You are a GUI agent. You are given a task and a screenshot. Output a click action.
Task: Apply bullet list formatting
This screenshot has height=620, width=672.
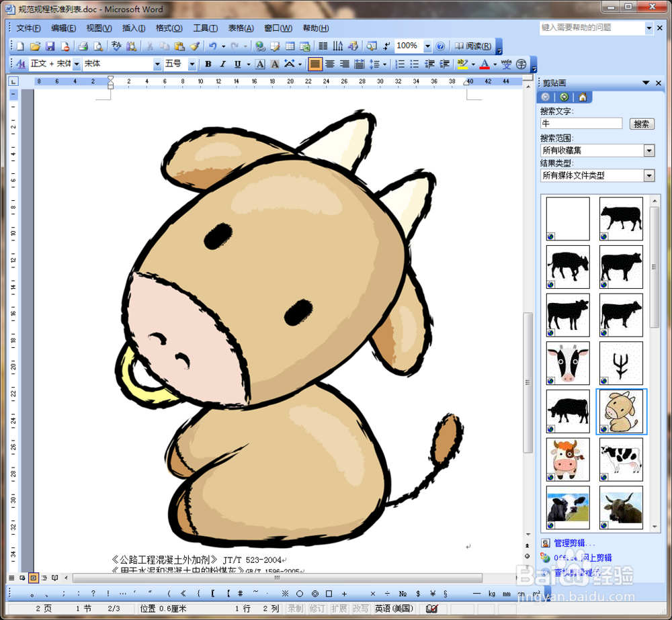click(415, 64)
